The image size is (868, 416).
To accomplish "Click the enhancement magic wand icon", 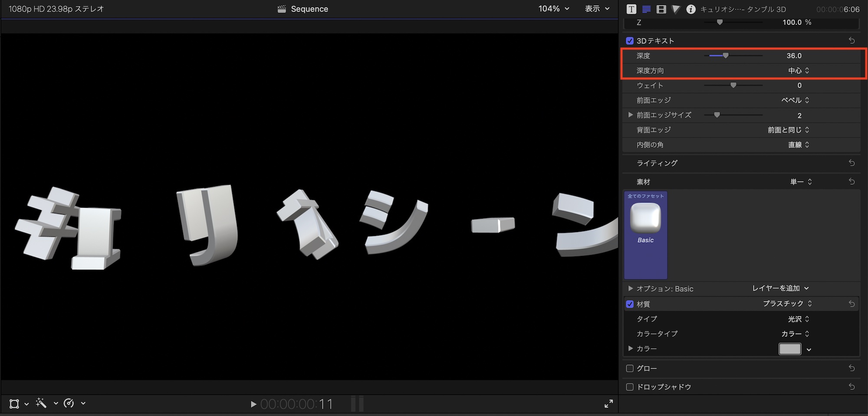I will pyautogui.click(x=41, y=403).
